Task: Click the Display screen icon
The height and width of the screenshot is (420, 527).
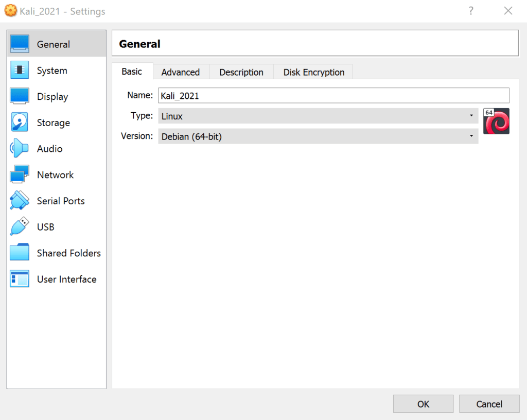Action: point(20,96)
